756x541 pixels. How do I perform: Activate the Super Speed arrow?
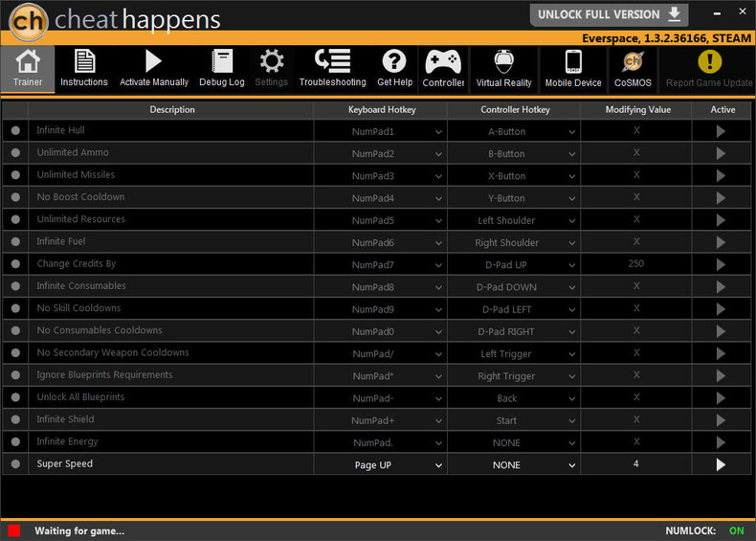[721, 464]
